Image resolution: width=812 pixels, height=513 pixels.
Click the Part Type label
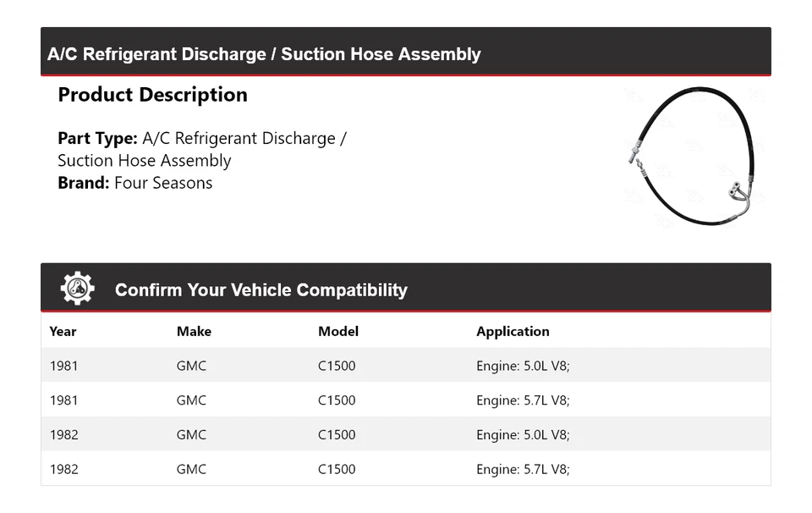tap(97, 138)
